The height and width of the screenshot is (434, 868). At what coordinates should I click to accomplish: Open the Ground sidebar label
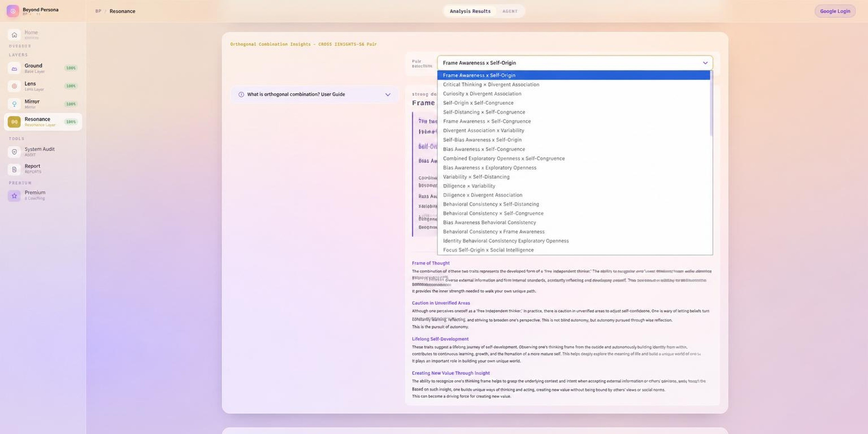pyautogui.click(x=33, y=65)
